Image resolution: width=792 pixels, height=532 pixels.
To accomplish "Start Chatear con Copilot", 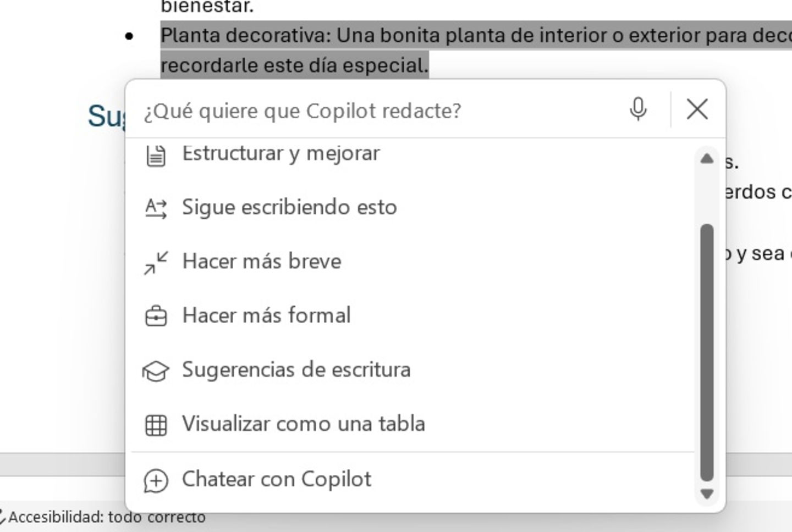I will [x=277, y=479].
